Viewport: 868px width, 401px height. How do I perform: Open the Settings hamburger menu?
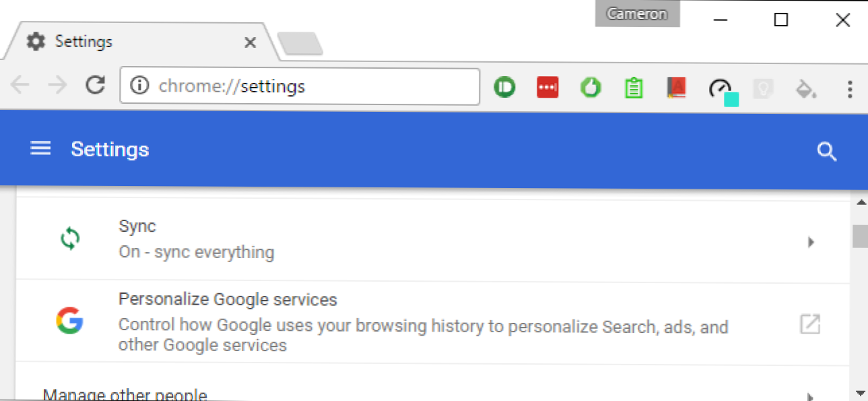(x=40, y=149)
